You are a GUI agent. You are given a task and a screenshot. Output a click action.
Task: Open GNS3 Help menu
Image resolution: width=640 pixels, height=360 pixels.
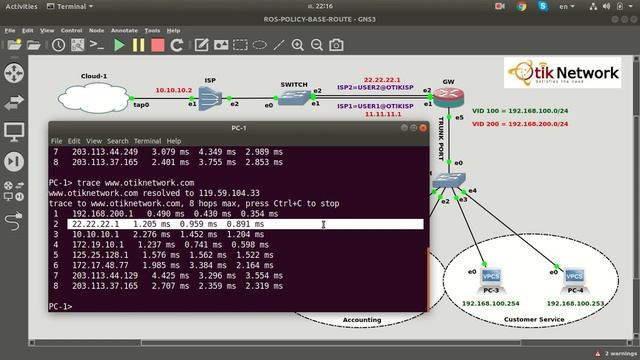pyautogui.click(x=173, y=31)
